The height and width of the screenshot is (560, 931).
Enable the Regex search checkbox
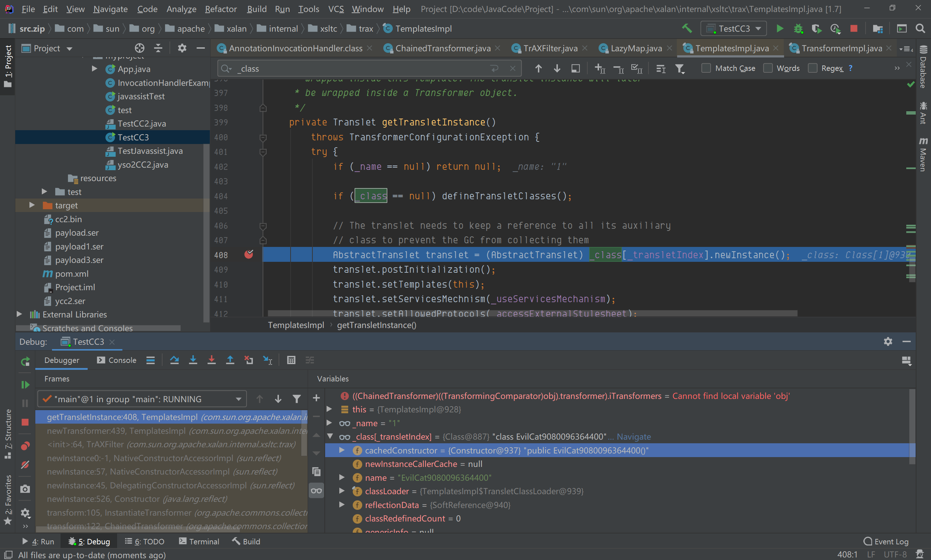click(x=812, y=68)
